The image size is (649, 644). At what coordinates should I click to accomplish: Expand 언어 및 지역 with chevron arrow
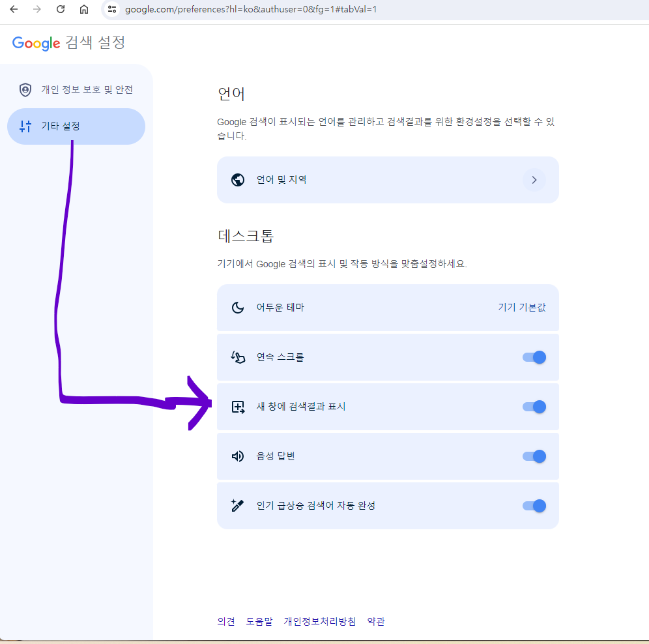[534, 180]
